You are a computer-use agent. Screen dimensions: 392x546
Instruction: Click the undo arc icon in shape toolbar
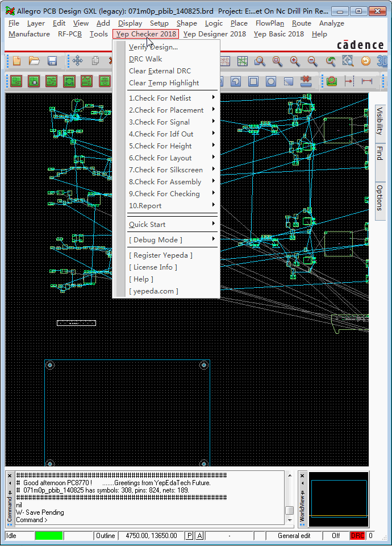(x=236, y=81)
